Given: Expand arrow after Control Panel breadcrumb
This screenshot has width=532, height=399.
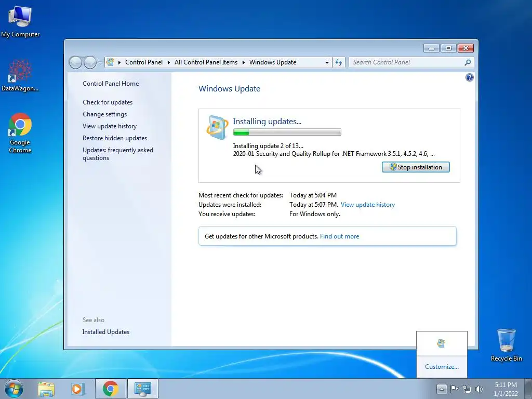Looking at the screenshot, I should pyautogui.click(x=169, y=62).
